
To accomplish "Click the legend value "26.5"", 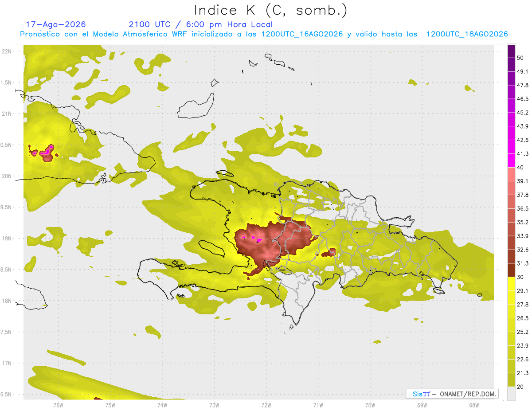I will click(x=523, y=318).
